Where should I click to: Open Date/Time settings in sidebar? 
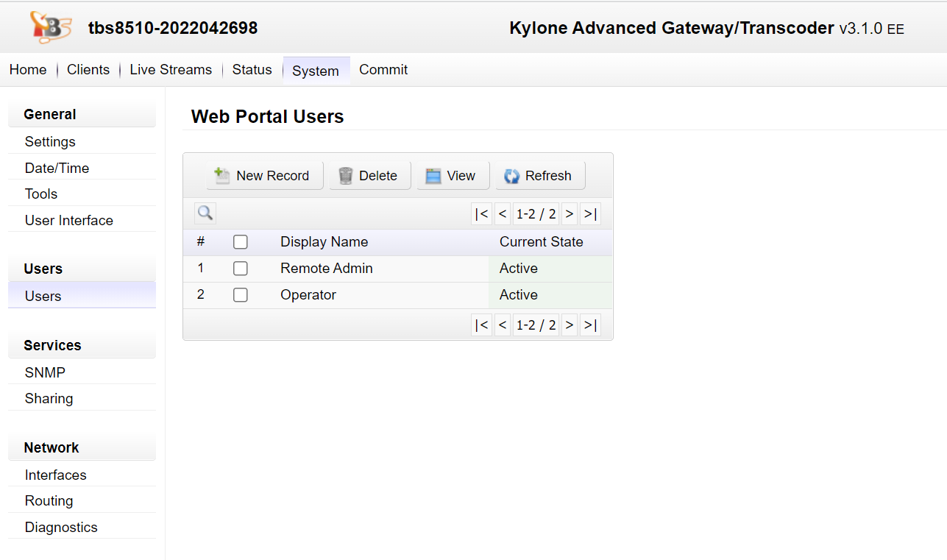tap(57, 169)
